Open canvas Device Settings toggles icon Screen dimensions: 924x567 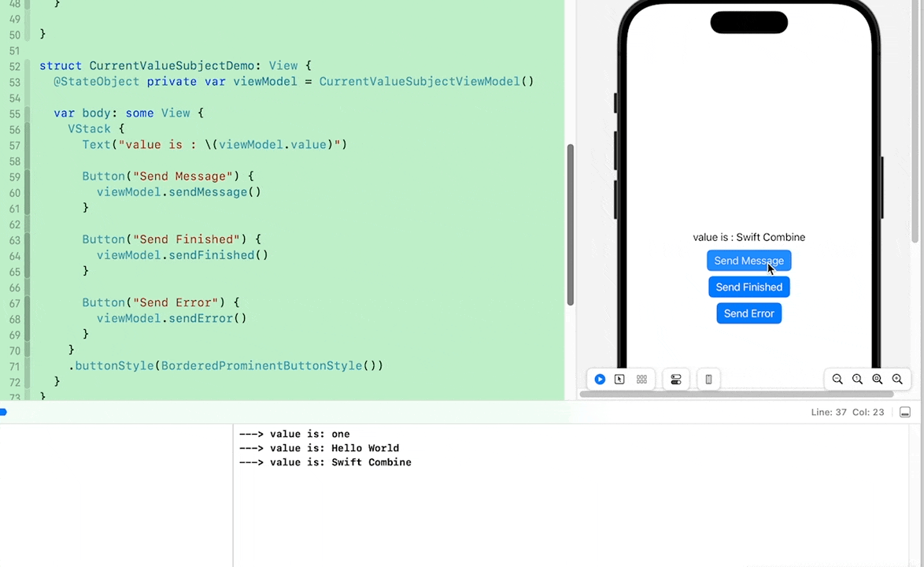tap(676, 379)
